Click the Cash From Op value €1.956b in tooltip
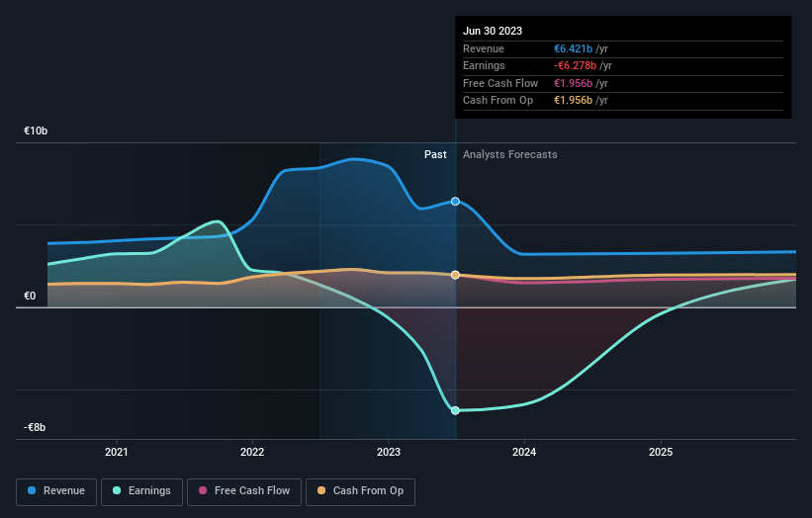Screen dimensions: 812x518 (574, 101)
